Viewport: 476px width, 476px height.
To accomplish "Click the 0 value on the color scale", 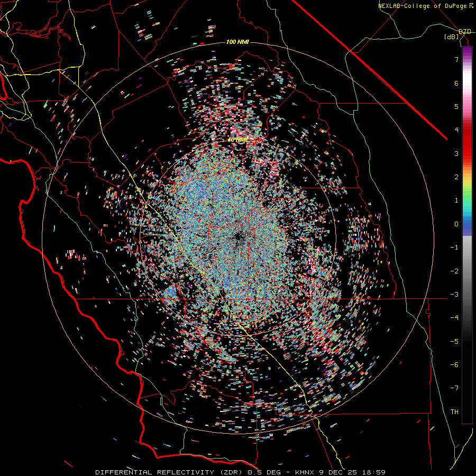I will point(456,224).
